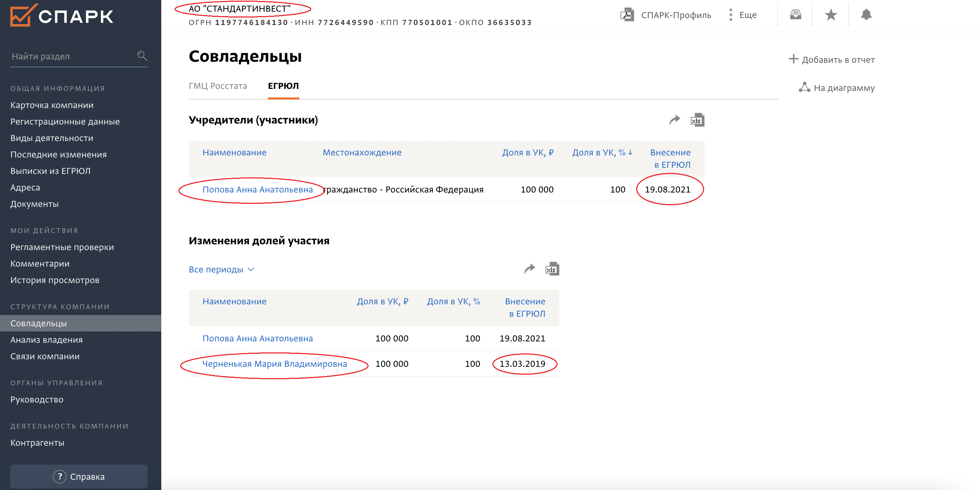Sort Изменения долей by Наименование header
Screen dimensions: 980x490
(234, 301)
